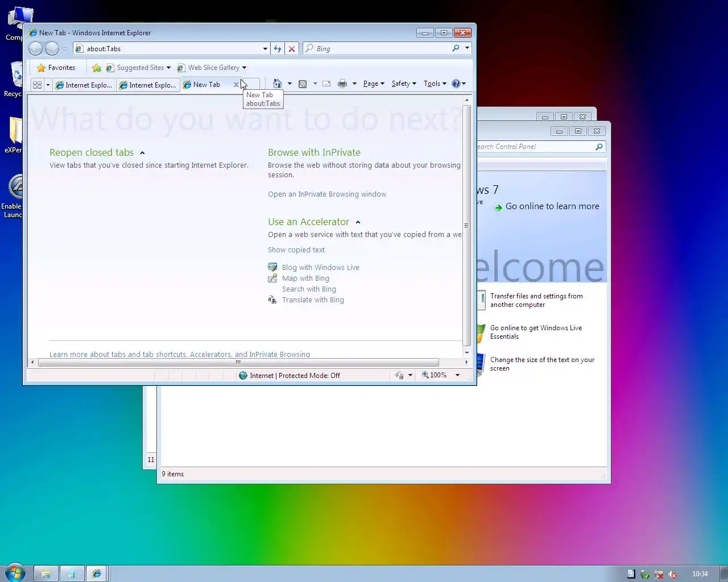Expand the address bar history dropdown
The width and height of the screenshot is (728, 582).
[265, 49]
